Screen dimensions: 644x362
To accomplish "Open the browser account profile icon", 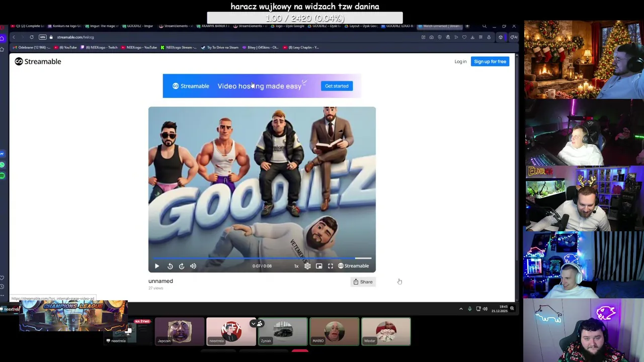I will point(489,37).
